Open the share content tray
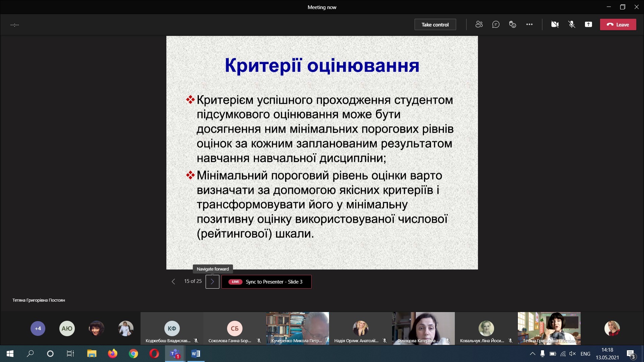 [x=588, y=24]
